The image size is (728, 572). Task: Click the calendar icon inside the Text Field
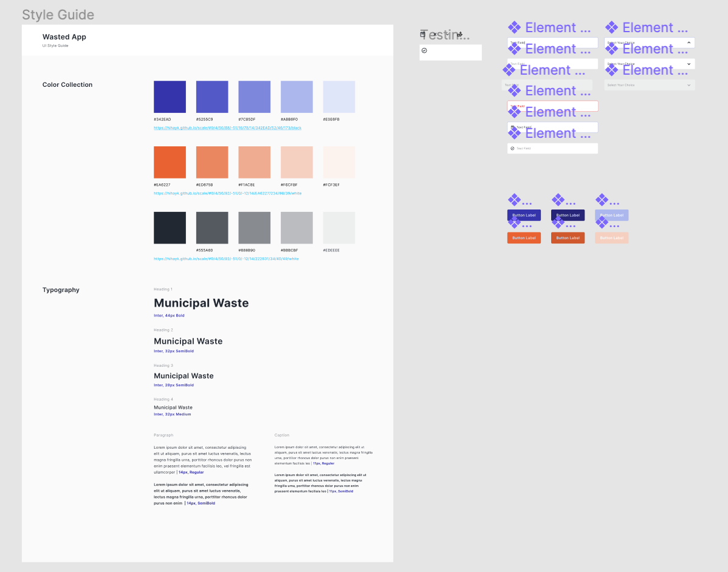click(512, 127)
